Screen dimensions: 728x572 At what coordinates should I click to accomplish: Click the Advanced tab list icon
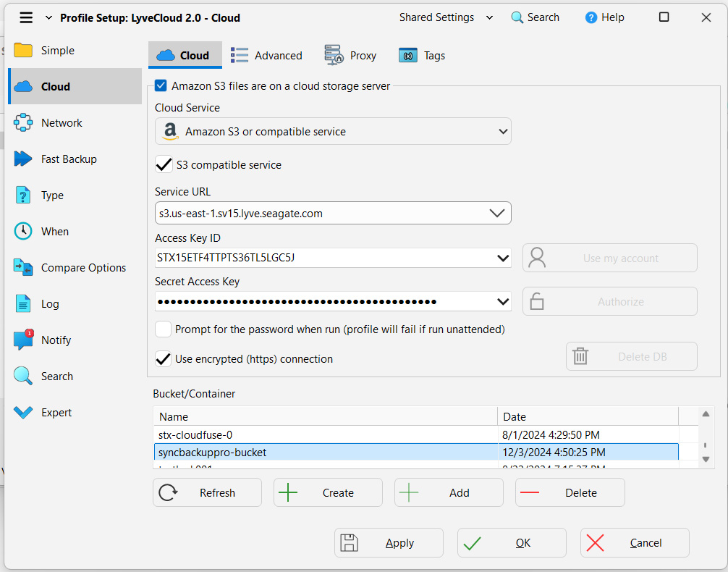[240, 55]
